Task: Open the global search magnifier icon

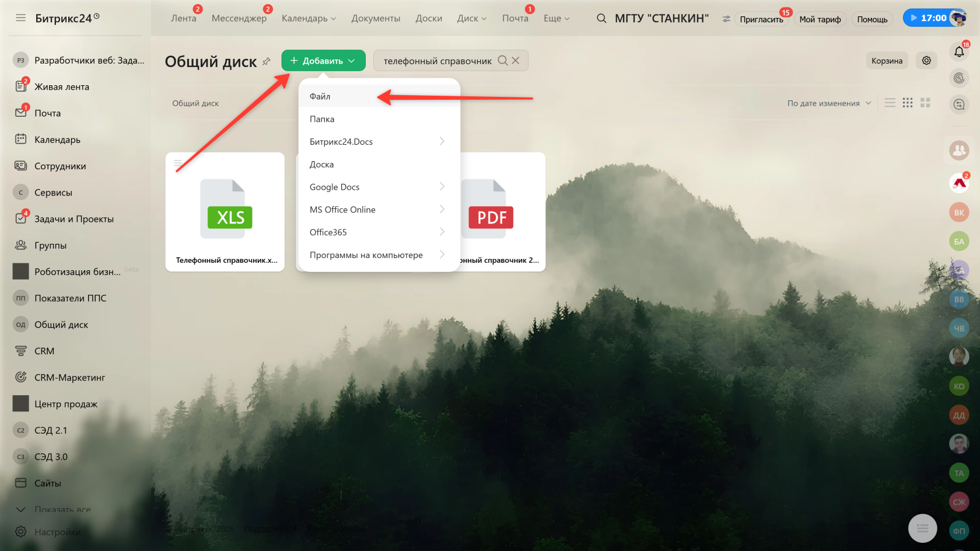Action: pyautogui.click(x=601, y=19)
